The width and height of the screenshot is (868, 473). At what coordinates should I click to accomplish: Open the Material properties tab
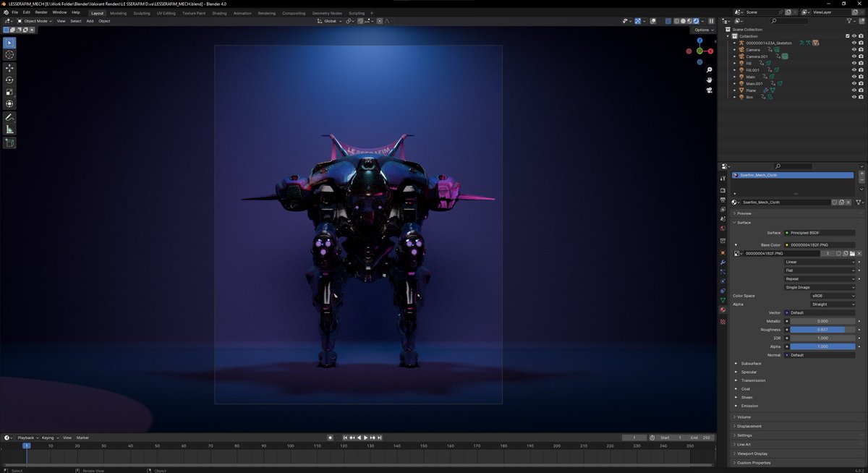point(723,310)
